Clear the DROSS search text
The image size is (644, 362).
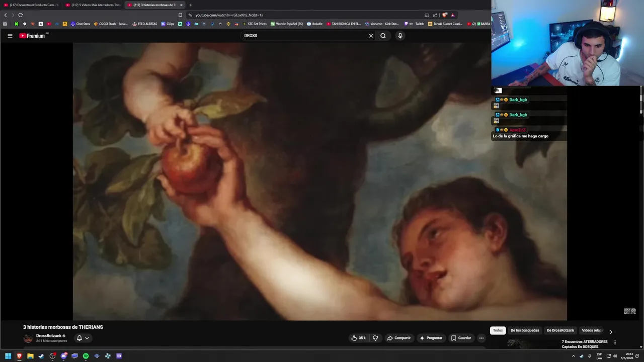coord(371,36)
